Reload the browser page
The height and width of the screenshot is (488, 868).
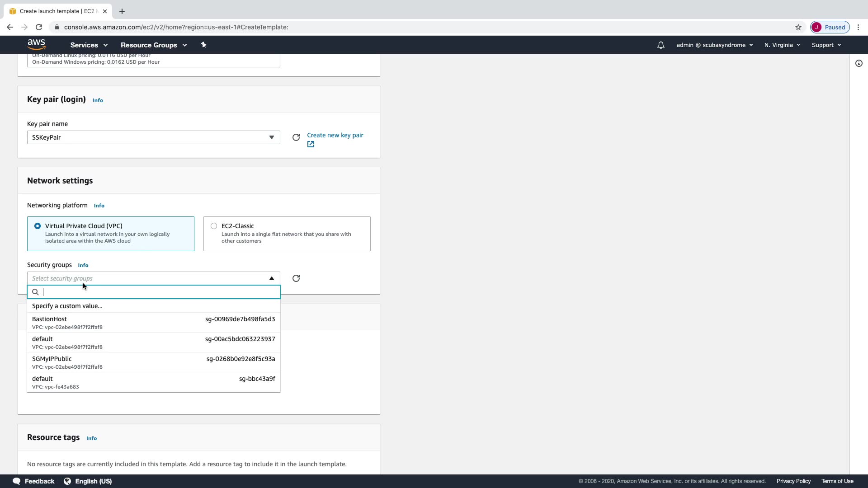pos(39,27)
